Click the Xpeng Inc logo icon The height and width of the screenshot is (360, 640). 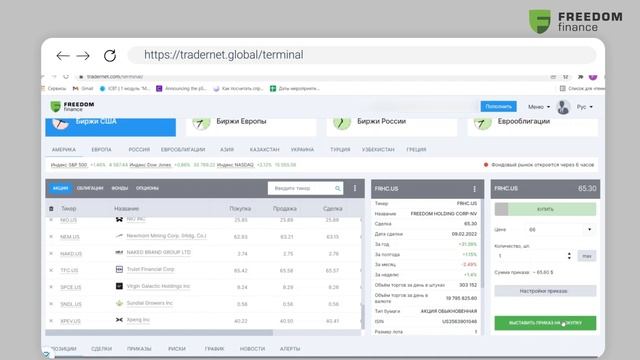click(119, 320)
